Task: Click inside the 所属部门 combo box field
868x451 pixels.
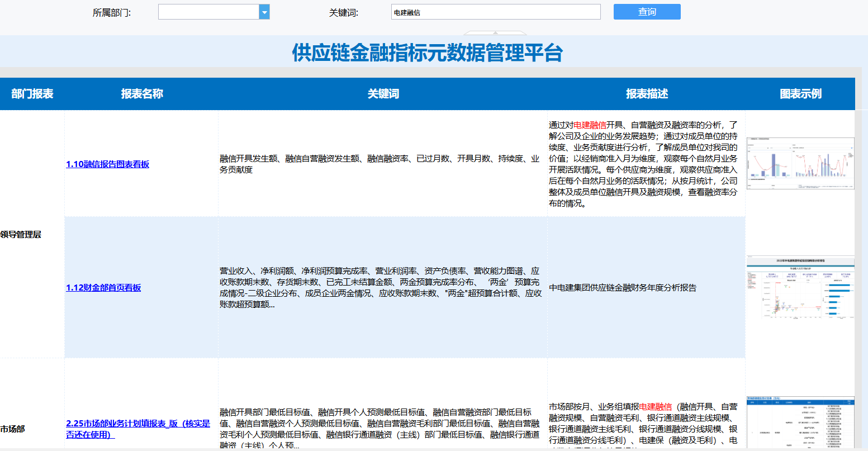Action: tap(208, 12)
